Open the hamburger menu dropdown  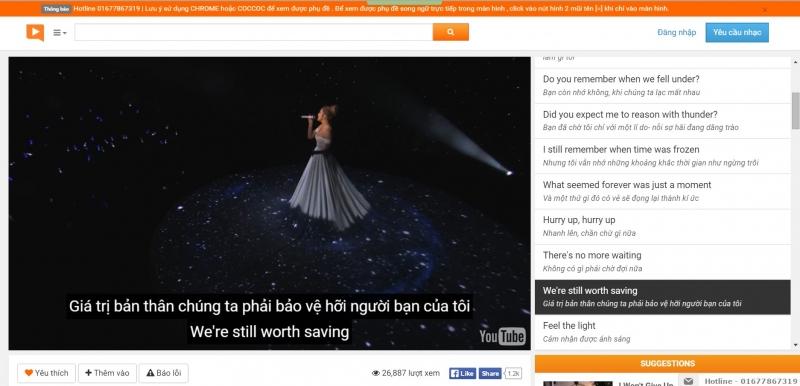[60, 33]
